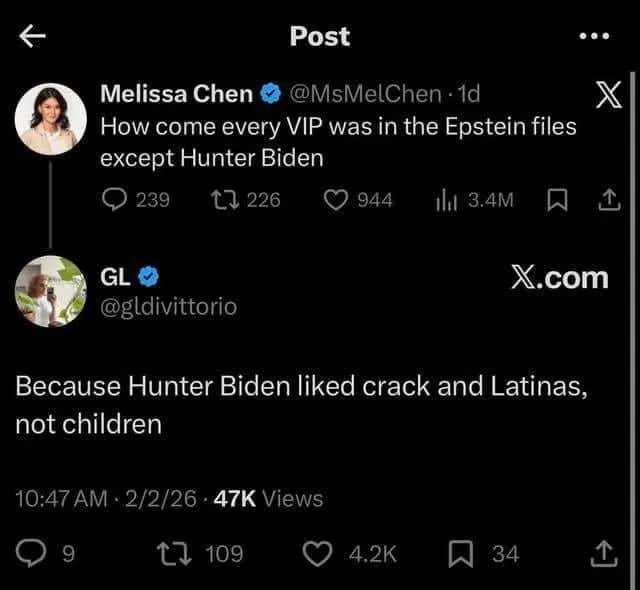Like Melissa Chen's post with 944 likes

[336, 200]
